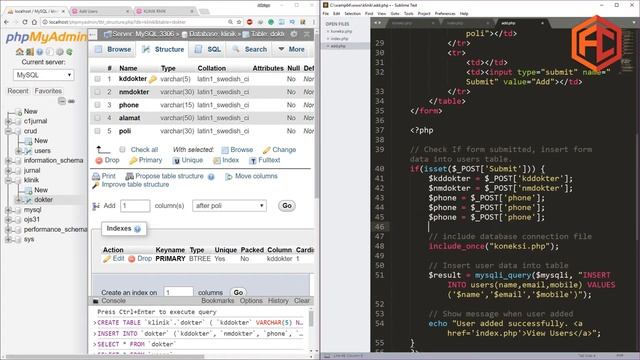Image resolution: width=640 pixels, height=360 pixels.
Task: Select the dokter table in tree
Action: tap(43, 200)
